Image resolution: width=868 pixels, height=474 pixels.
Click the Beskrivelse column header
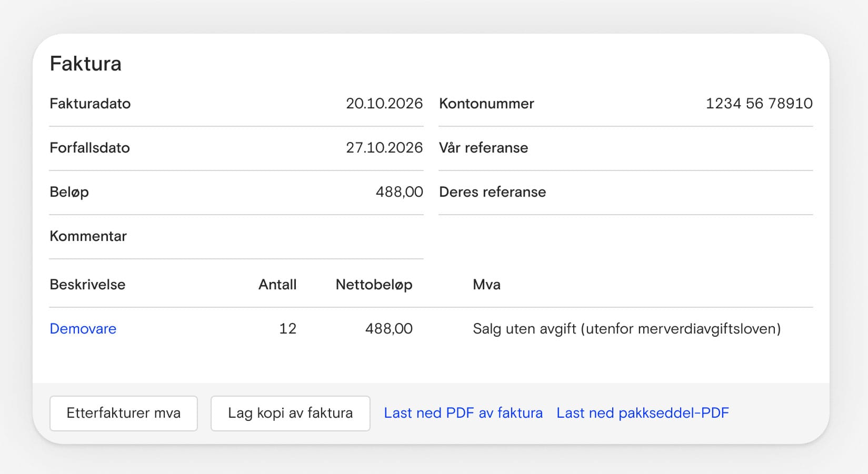(87, 285)
